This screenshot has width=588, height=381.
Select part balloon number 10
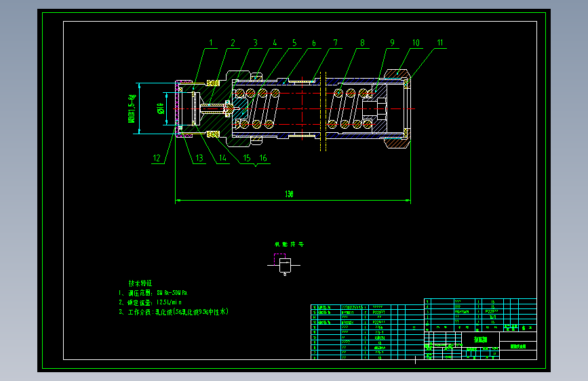[416, 43]
